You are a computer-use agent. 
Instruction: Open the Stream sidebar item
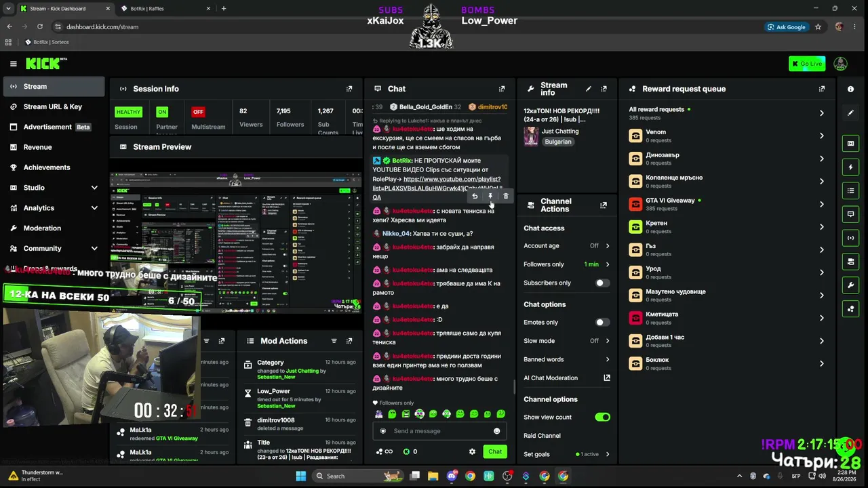coord(54,87)
